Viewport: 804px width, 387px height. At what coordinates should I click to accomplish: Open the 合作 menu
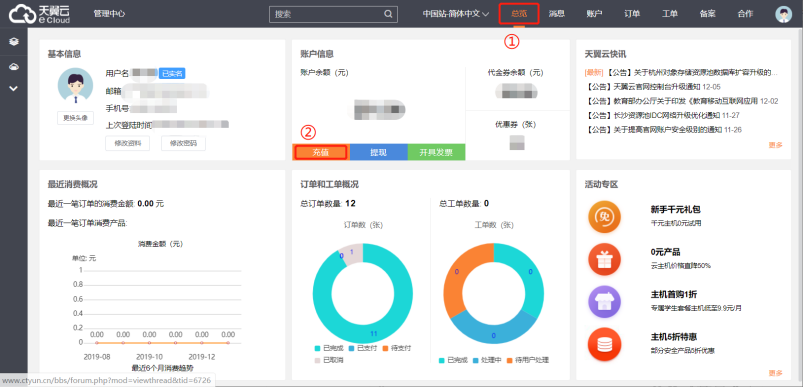pos(745,14)
